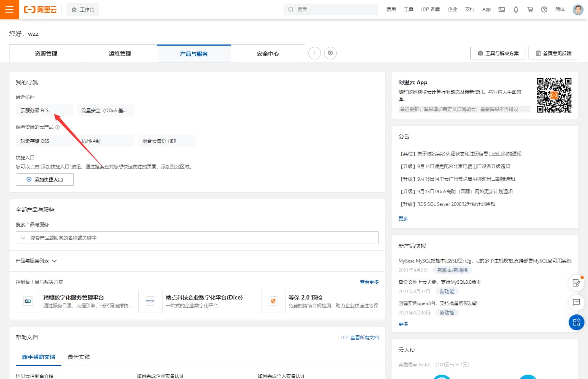Open the 保有资源的云产品 help tooltip
Image resolution: width=588 pixels, height=379 pixels.
coord(58,127)
